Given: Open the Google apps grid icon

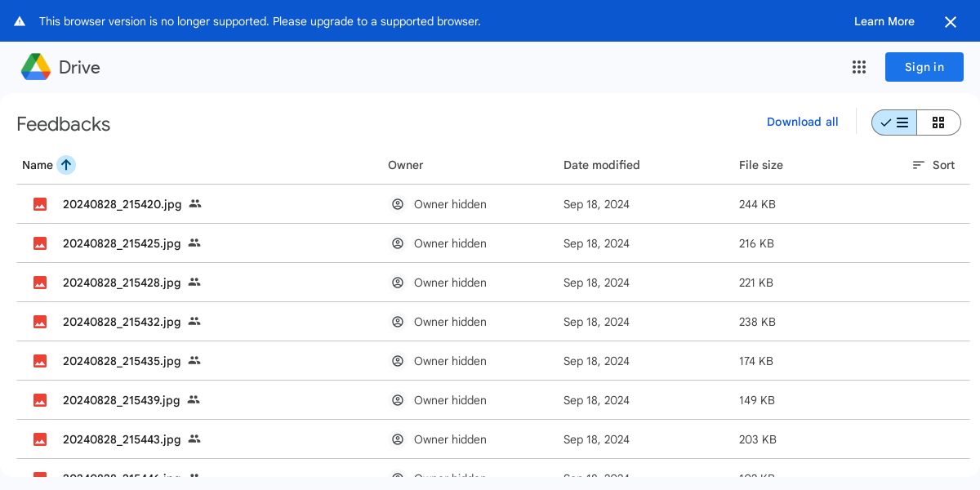Looking at the screenshot, I should tap(858, 67).
